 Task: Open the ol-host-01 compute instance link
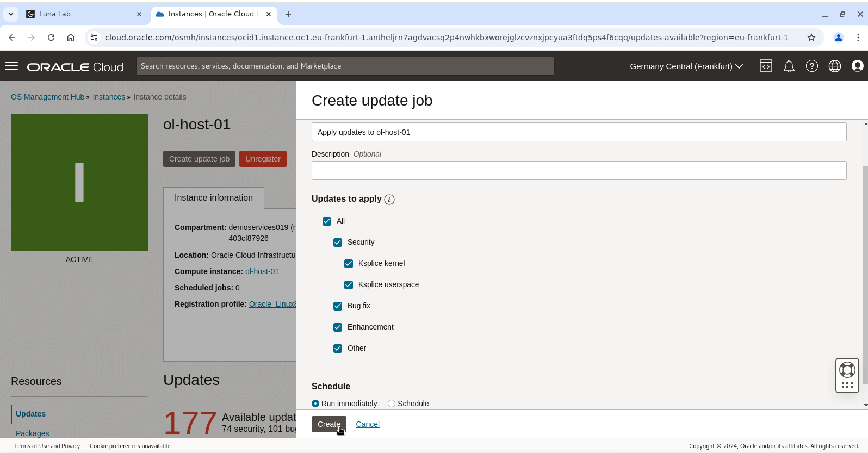pyautogui.click(x=262, y=271)
